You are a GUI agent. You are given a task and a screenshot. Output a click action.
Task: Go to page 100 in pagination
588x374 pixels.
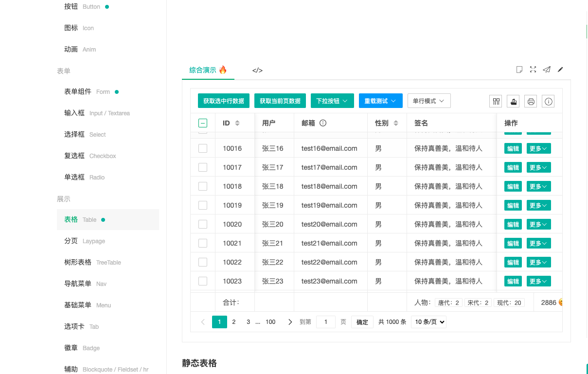[270, 322]
